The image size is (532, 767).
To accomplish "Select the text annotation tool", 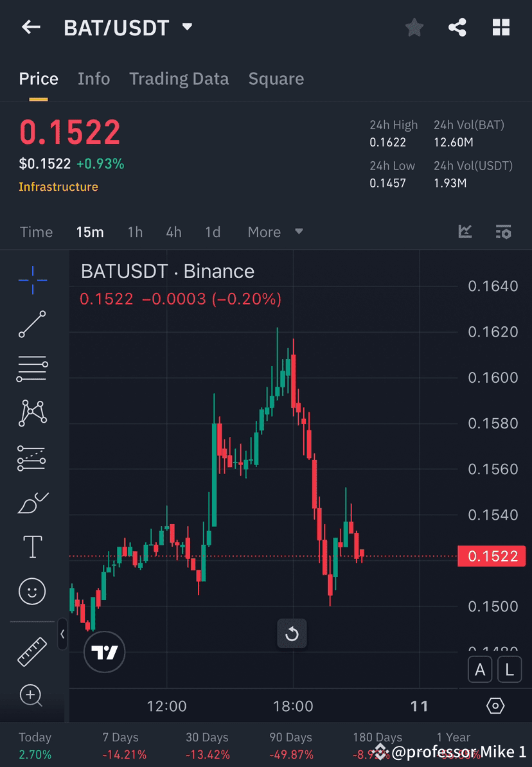I will (32, 547).
